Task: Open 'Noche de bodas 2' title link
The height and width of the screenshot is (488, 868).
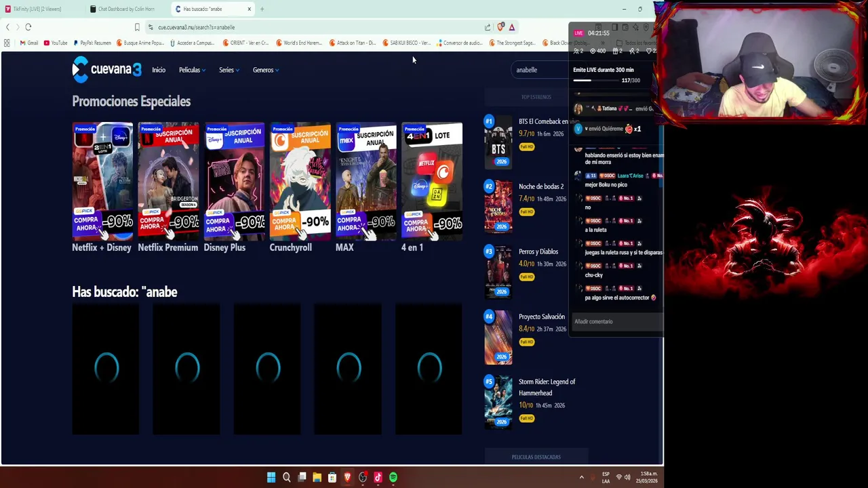Action: [x=541, y=186]
